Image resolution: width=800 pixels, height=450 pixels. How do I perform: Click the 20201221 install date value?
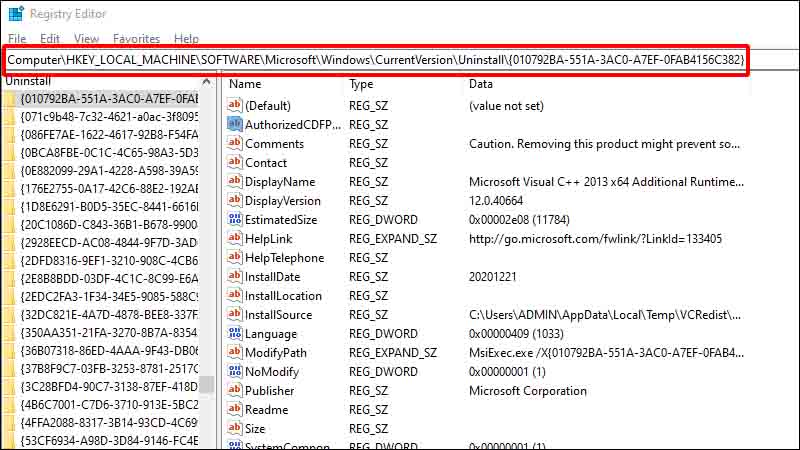click(x=492, y=277)
